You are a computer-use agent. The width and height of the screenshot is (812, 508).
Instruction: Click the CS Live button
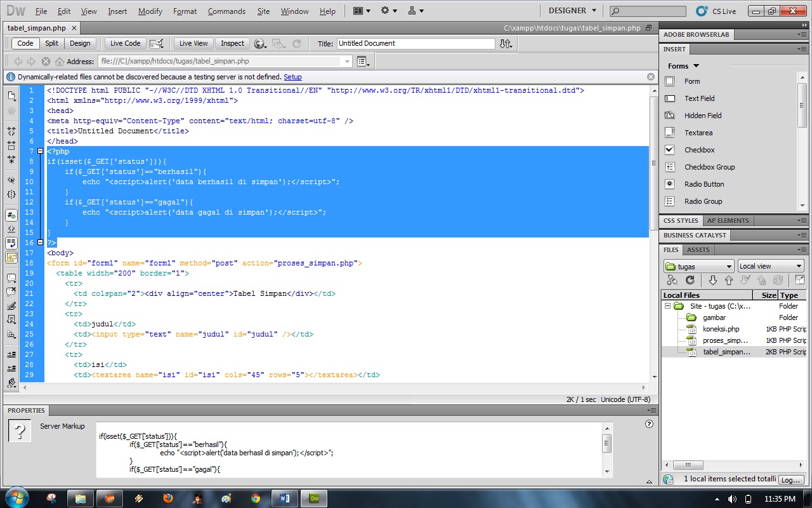pyautogui.click(x=716, y=11)
